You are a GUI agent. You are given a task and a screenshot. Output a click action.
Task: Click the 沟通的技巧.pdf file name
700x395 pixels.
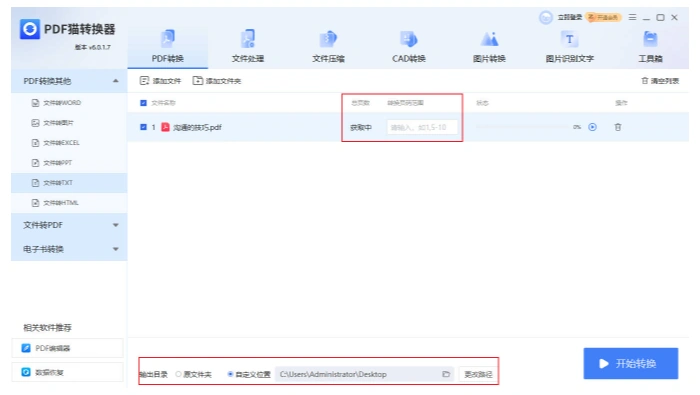point(197,128)
